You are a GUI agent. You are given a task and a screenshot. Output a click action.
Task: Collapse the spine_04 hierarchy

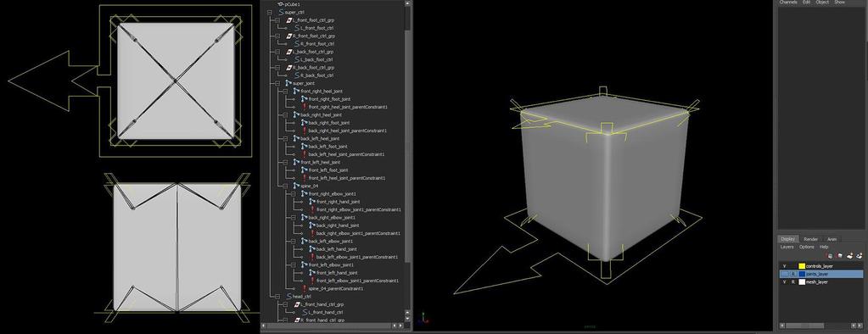[x=286, y=186]
